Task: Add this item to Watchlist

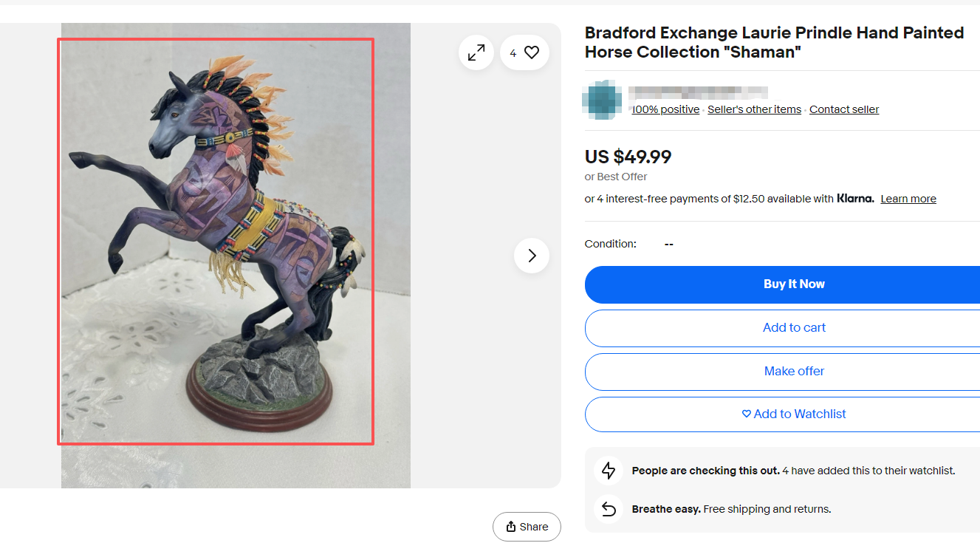Action: 794,414
